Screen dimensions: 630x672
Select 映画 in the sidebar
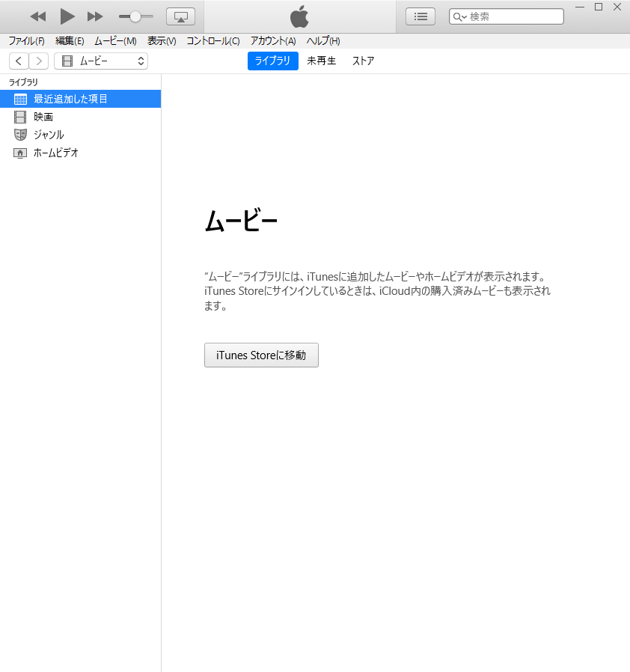coord(80,117)
